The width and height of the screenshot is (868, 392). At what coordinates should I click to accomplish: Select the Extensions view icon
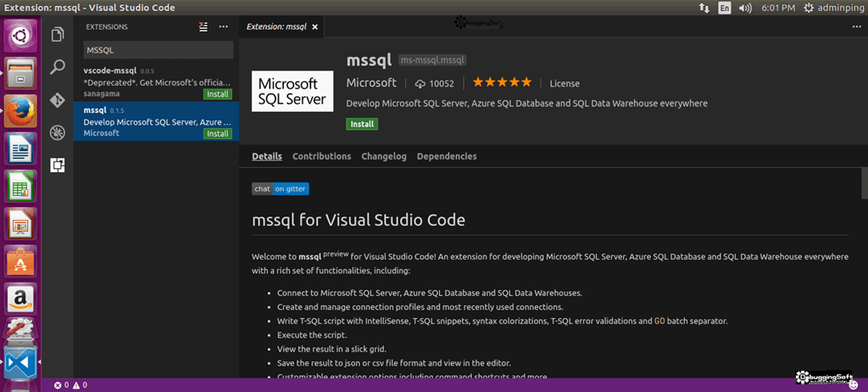coord(58,165)
